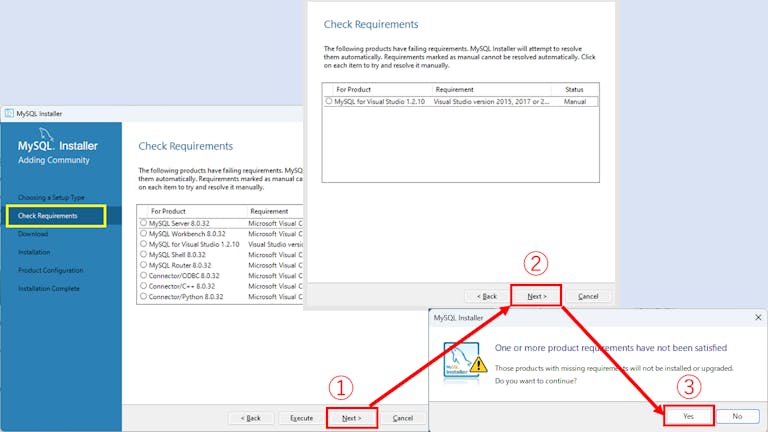Screen dimensions: 768x432
Task: Click the Visual Studio versi requirement cell
Action: point(275,244)
